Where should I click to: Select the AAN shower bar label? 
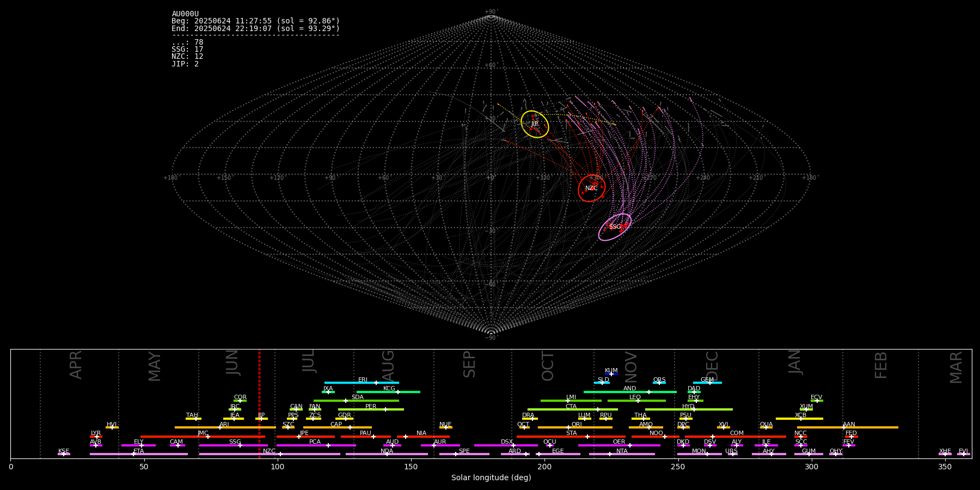click(x=849, y=425)
